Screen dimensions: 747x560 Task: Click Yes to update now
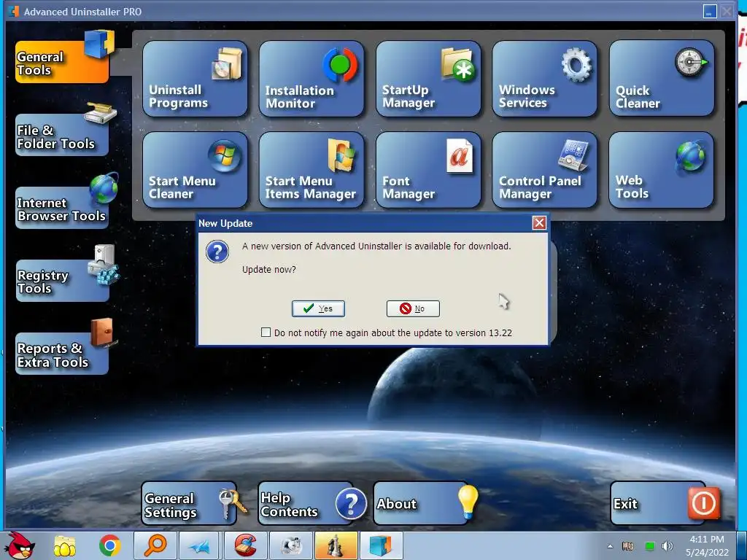318,308
